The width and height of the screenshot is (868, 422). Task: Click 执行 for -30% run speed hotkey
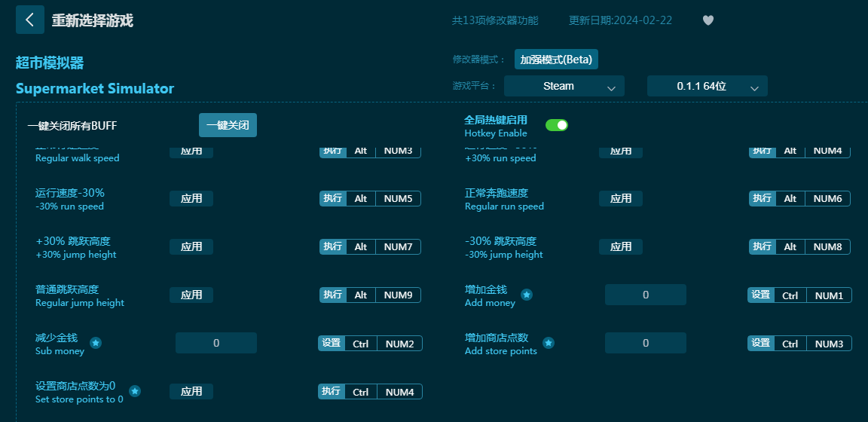pyautogui.click(x=333, y=198)
